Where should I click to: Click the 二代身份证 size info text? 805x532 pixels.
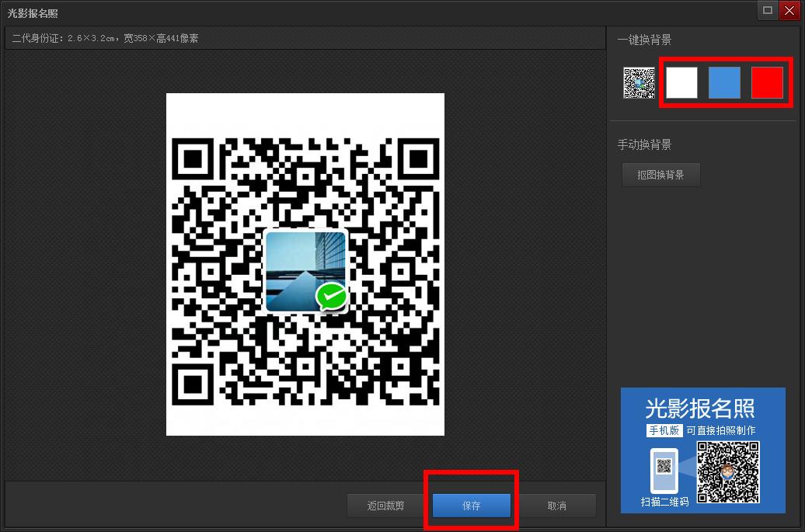pos(105,39)
